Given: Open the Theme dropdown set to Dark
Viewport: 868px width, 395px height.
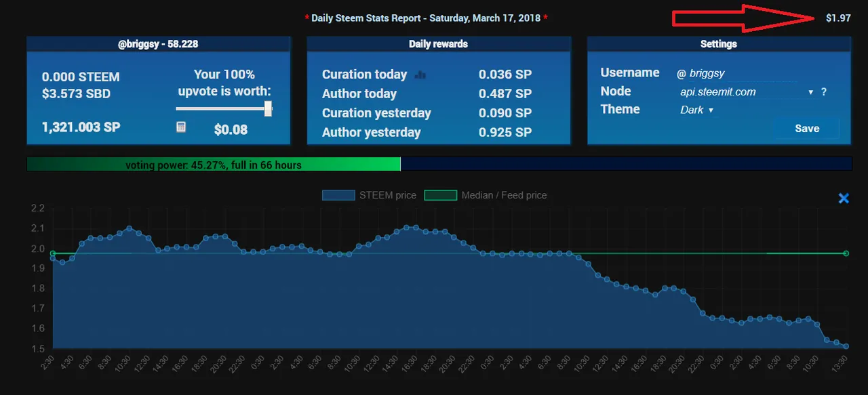Looking at the screenshot, I should pos(697,110).
